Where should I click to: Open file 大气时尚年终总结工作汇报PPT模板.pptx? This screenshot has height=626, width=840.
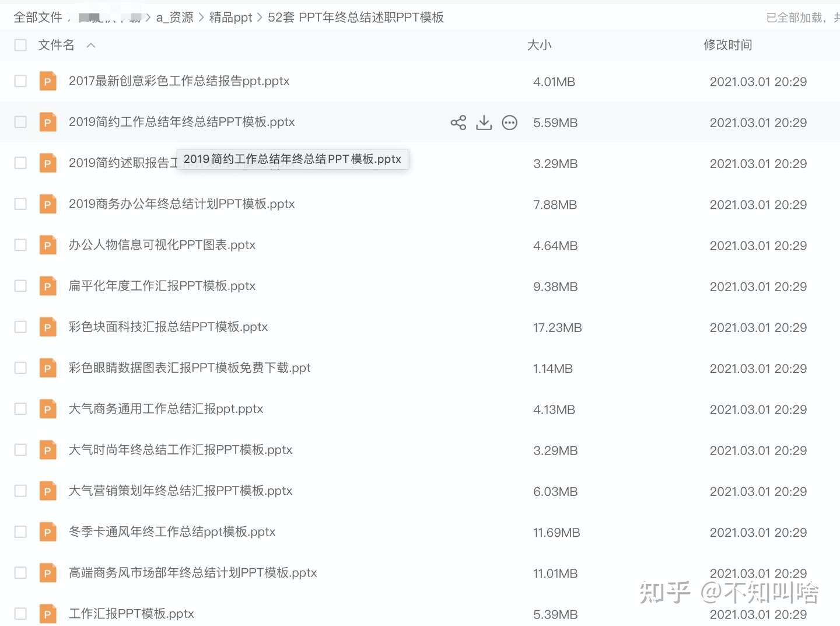[180, 450]
